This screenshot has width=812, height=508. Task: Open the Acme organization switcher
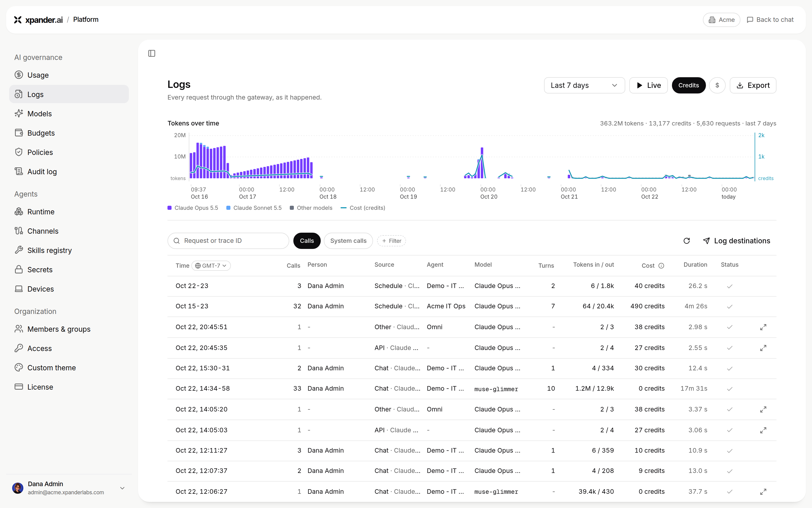click(721, 20)
